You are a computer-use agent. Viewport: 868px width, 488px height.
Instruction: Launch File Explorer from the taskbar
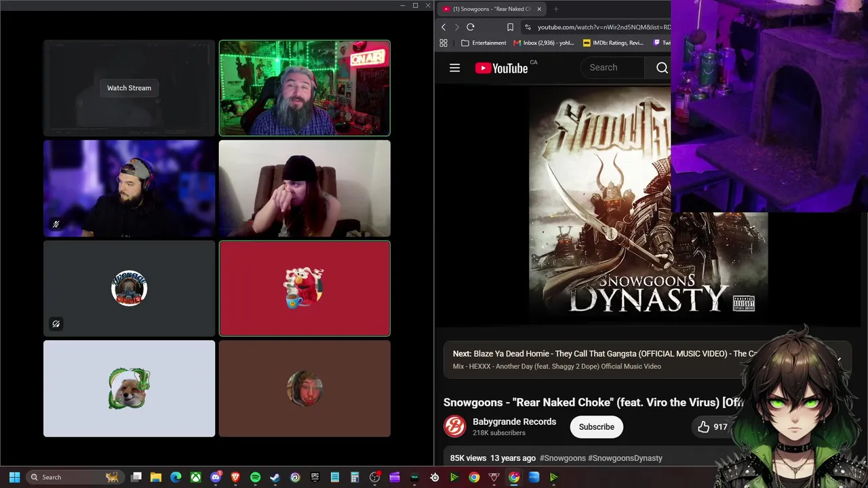click(156, 477)
